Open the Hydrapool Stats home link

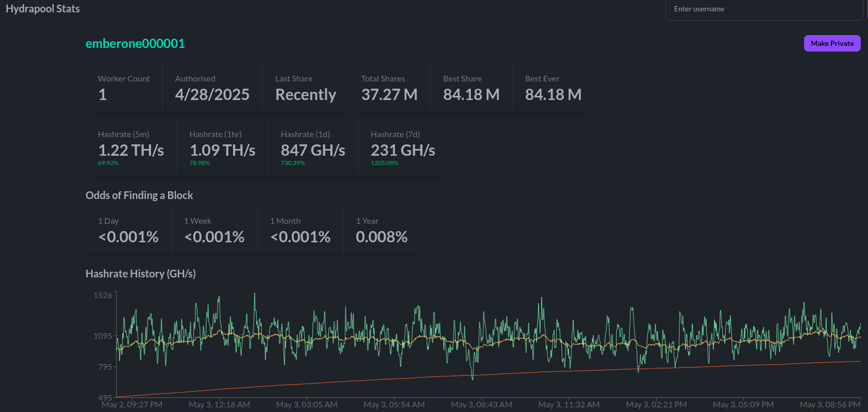click(43, 9)
